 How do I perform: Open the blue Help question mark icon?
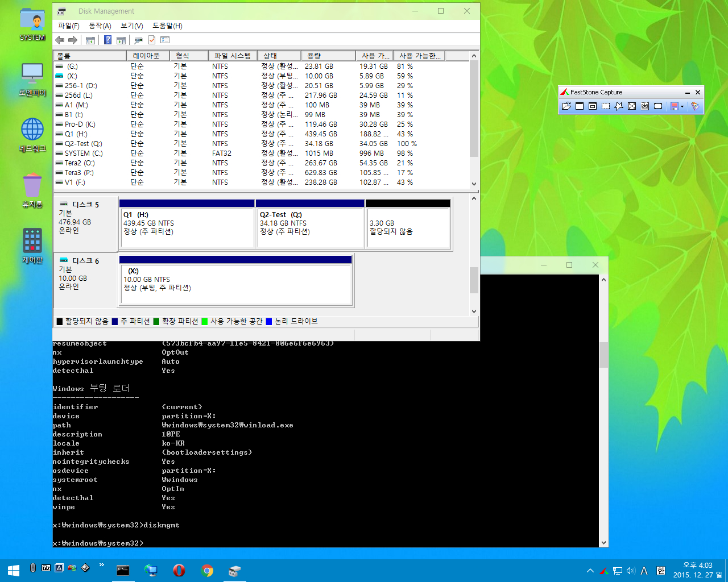pyautogui.click(x=107, y=40)
